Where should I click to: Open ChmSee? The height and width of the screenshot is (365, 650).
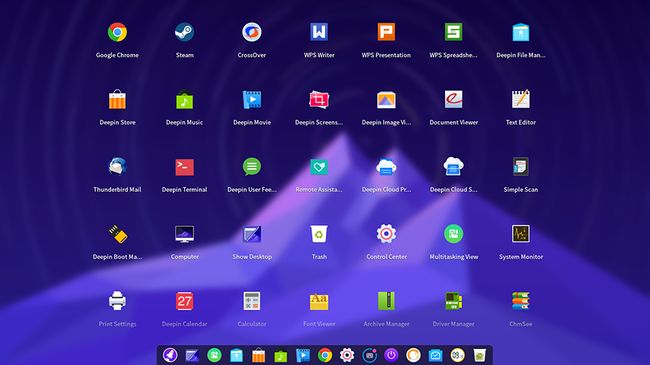tap(521, 301)
